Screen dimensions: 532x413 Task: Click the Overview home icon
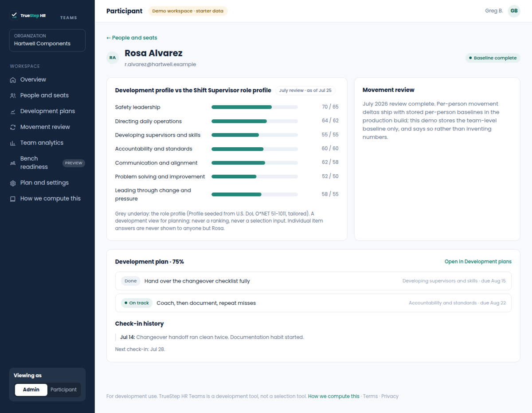13,80
